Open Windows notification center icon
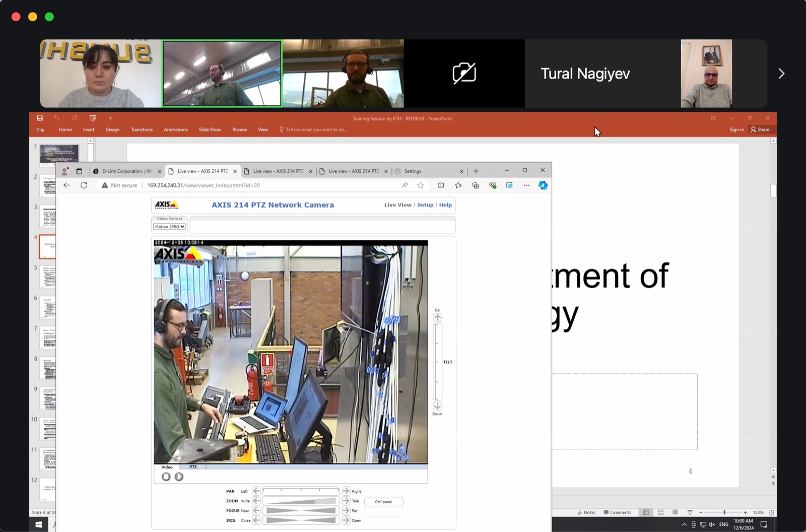 (764, 524)
